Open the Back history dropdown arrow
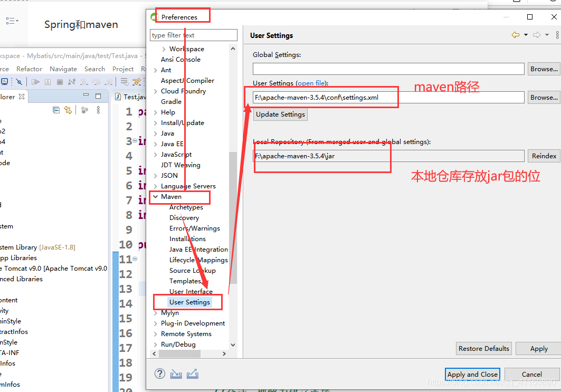 526,35
